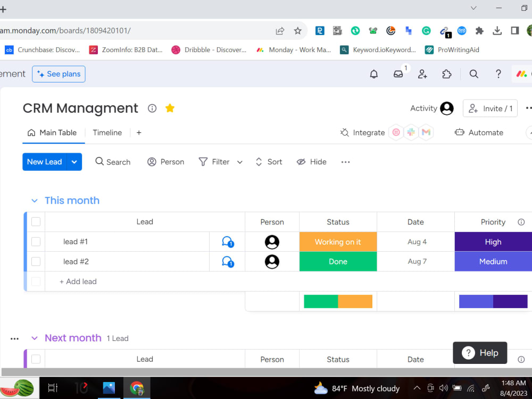Click the Priority column info icon
This screenshot has height=399, width=532.
tap(521, 222)
